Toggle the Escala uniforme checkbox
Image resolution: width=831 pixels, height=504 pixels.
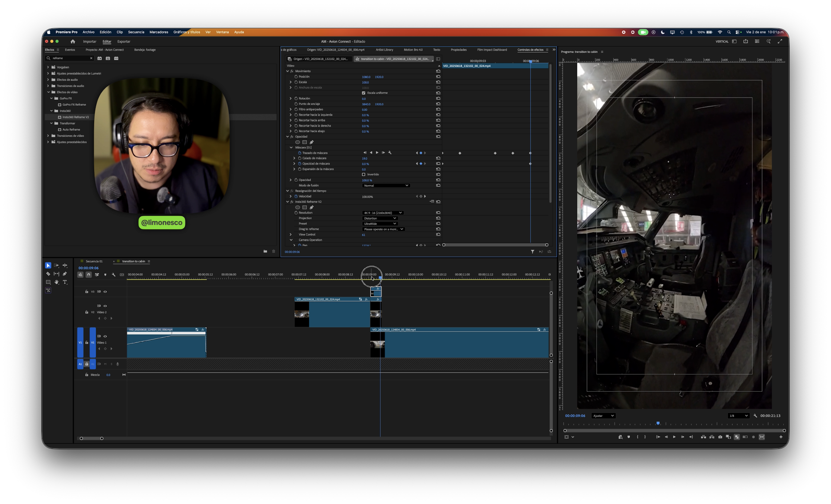coord(363,93)
